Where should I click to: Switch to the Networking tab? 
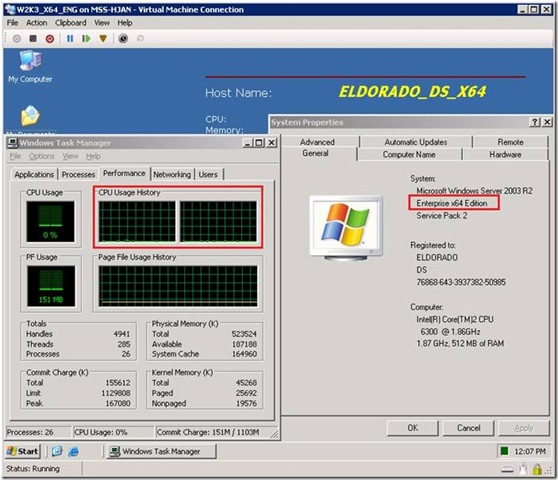[172, 174]
